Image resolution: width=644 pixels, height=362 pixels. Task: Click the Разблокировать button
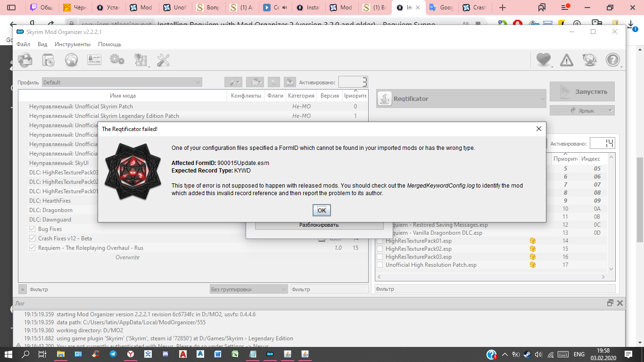[319, 225]
